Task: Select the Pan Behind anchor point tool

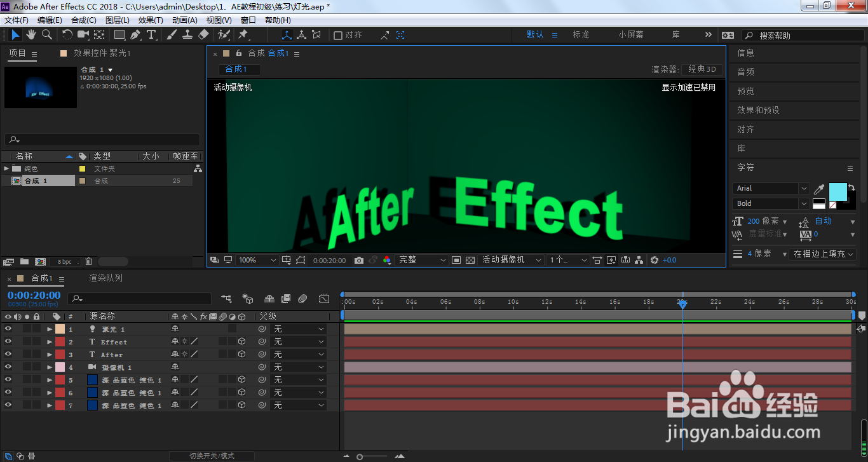Action: 100,34
